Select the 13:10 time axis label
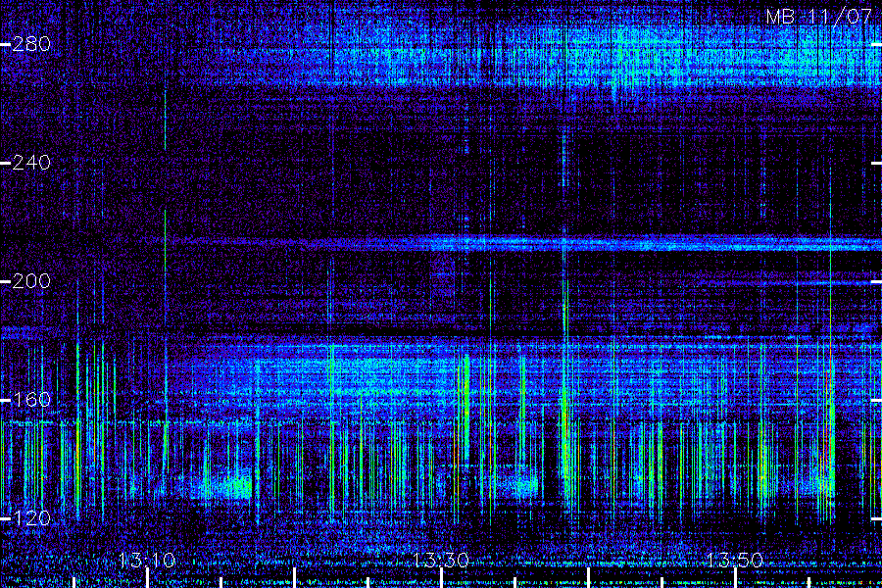 tap(147, 561)
